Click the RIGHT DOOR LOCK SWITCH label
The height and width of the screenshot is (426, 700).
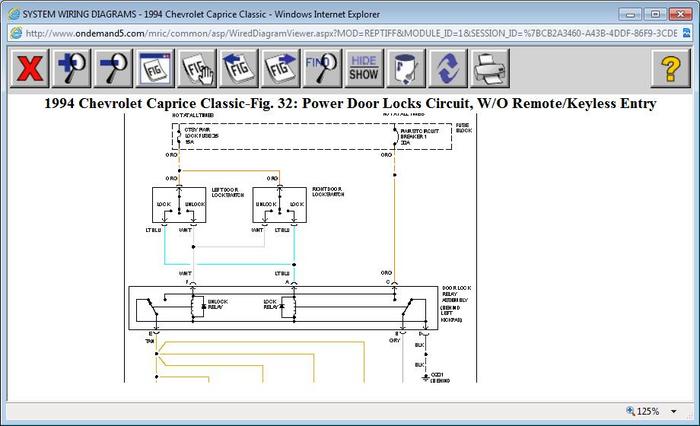(328, 192)
